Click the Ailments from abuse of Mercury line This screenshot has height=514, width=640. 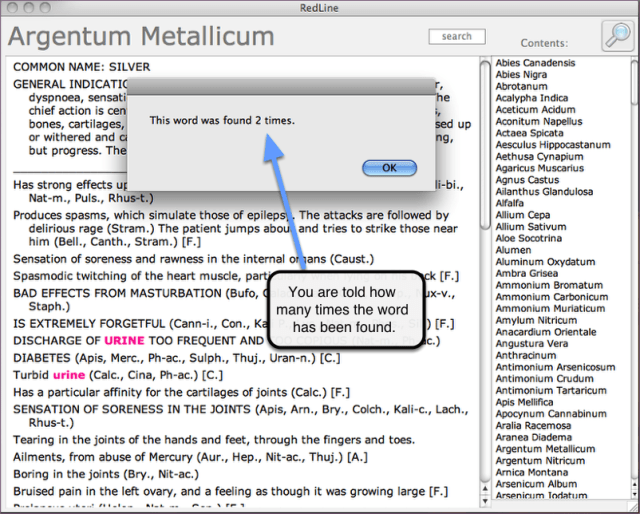click(x=190, y=457)
